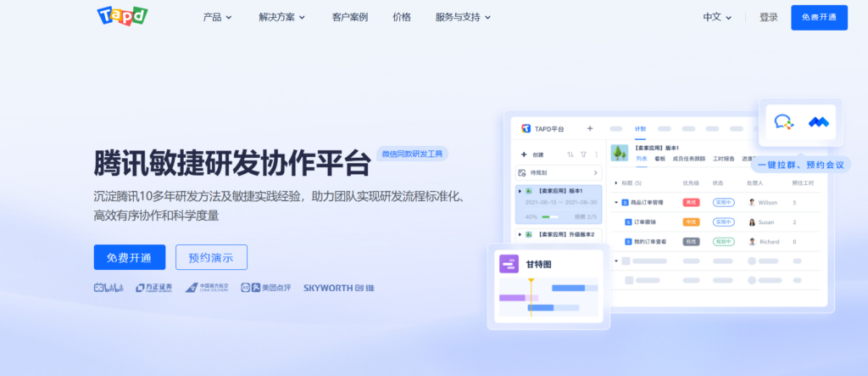Click the 待规划 row icon
The height and width of the screenshot is (376, 868).
[x=522, y=172]
